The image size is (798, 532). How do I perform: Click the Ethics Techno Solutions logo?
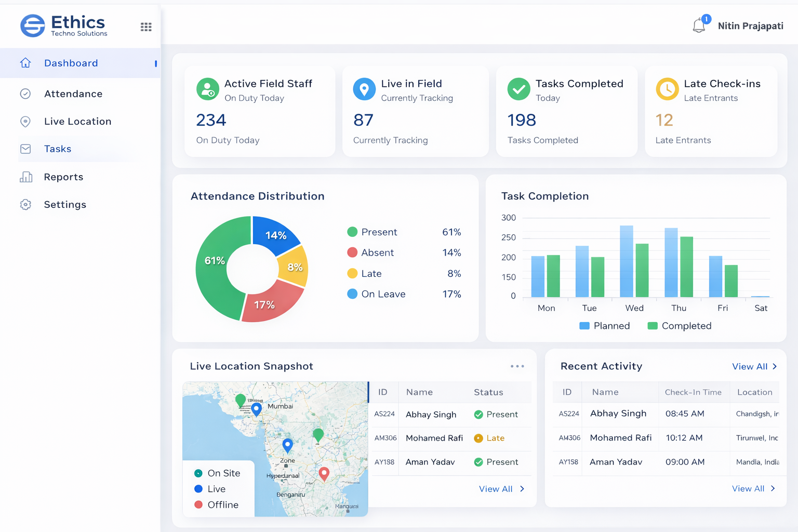click(64, 26)
